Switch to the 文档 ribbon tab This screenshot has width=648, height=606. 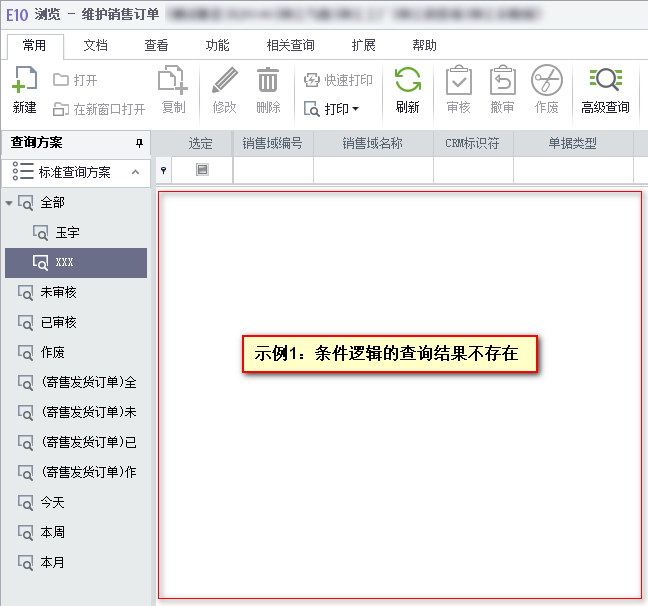pyautogui.click(x=95, y=45)
